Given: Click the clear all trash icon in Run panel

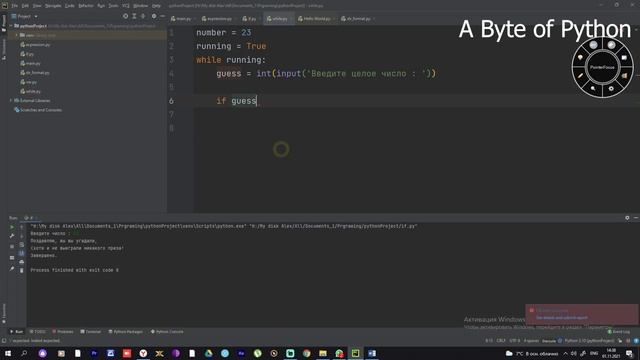Looking at the screenshot, I should [22, 270].
